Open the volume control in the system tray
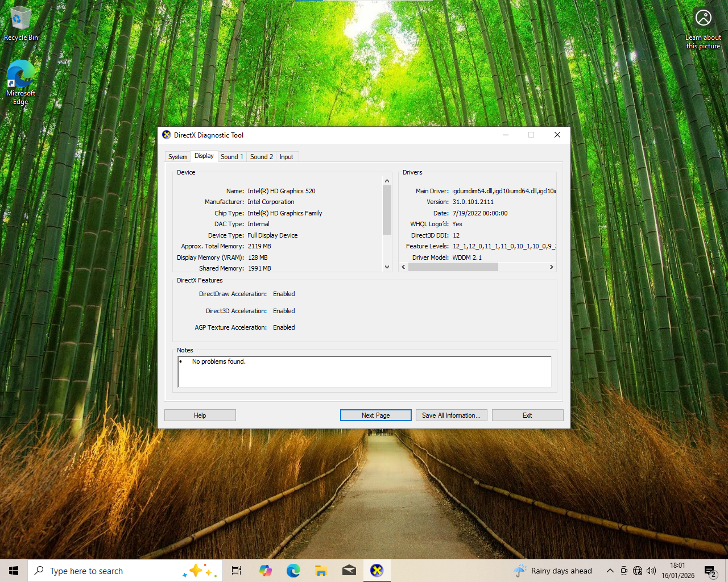Image resolution: width=728 pixels, height=582 pixels. 651,571
